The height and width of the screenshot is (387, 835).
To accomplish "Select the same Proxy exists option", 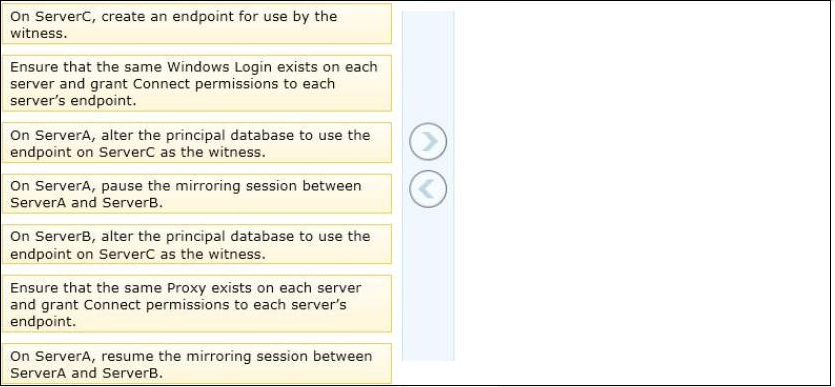I will [197, 304].
